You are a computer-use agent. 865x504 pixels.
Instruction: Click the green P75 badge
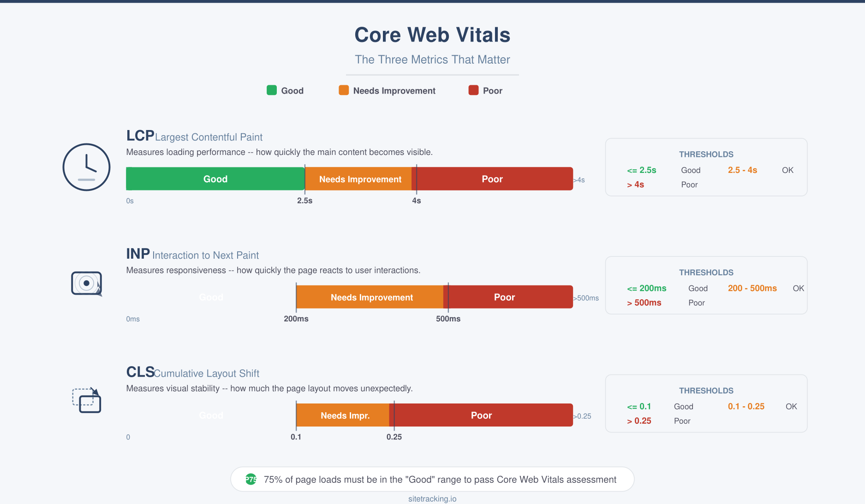click(251, 479)
